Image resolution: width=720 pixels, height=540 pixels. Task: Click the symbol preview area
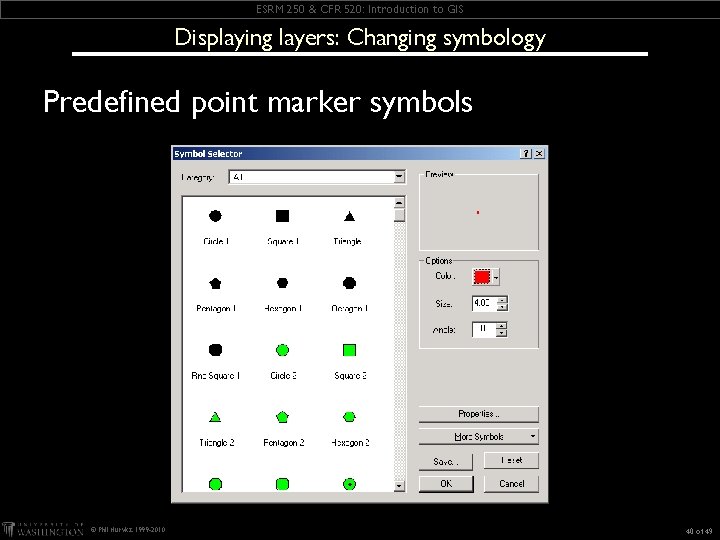[478, 213]
